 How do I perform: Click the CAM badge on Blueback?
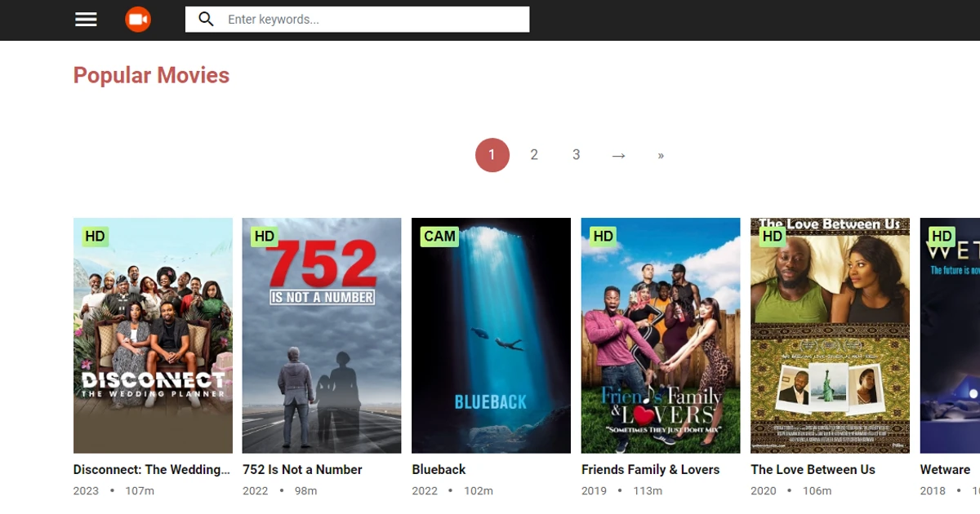(439, 237)
